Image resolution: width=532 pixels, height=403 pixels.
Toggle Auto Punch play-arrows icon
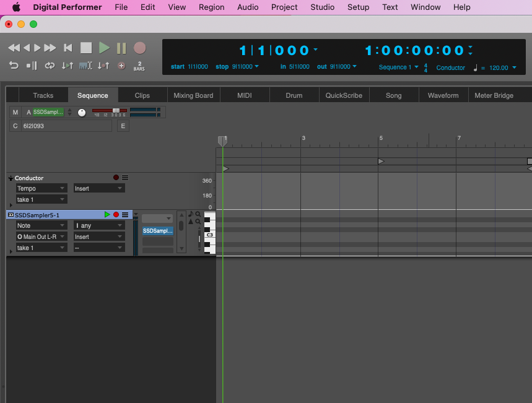click(67, 66)
